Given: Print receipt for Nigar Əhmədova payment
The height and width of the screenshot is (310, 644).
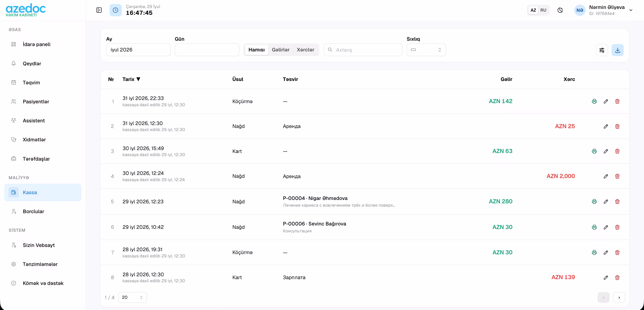Looking at the screenshot, I should coord(594,202).
